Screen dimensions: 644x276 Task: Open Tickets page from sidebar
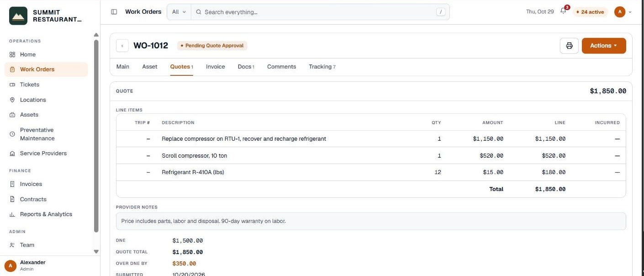coord(46,85)
